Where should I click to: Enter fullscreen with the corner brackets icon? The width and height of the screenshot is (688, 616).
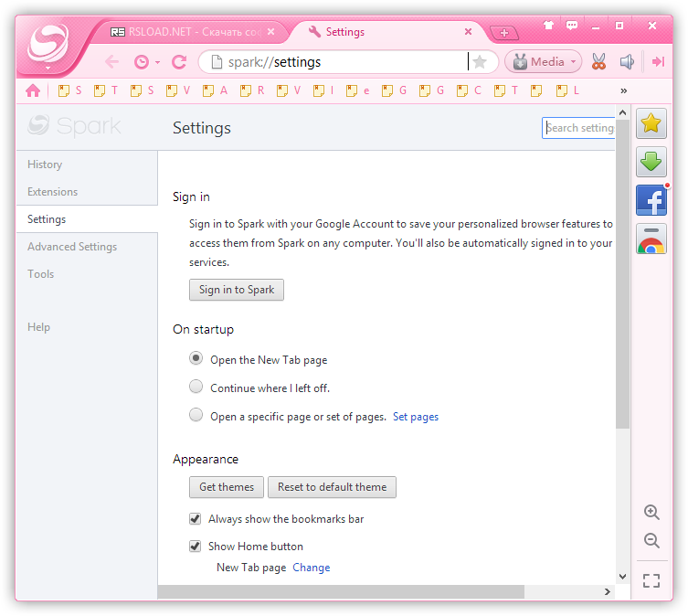pos(651,580)
